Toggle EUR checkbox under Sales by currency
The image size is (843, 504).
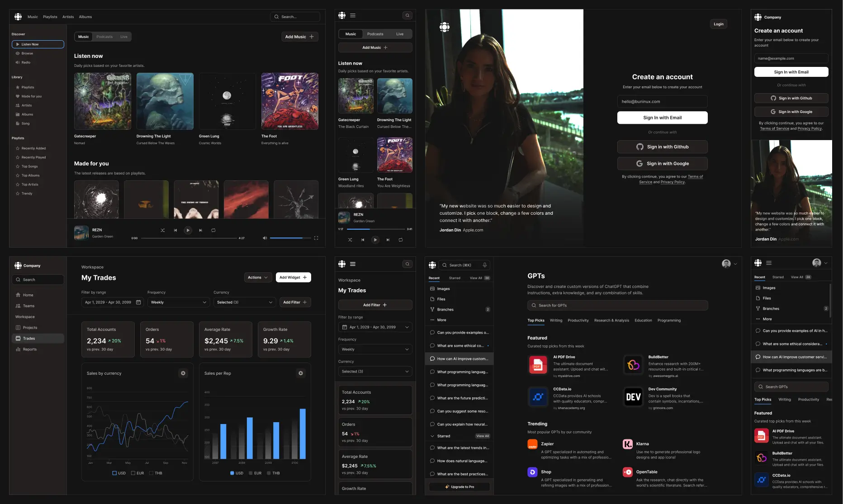click(x=133, y=473)
